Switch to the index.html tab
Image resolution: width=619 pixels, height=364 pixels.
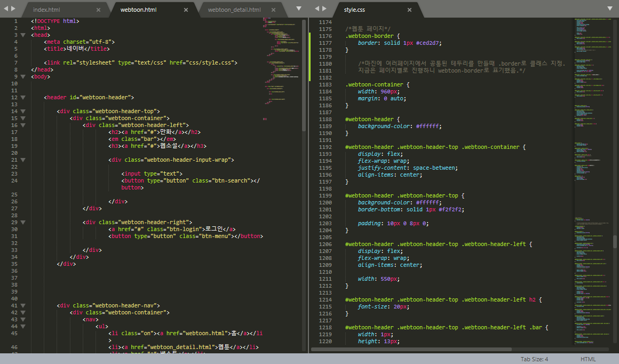click(x=46, y=10)
